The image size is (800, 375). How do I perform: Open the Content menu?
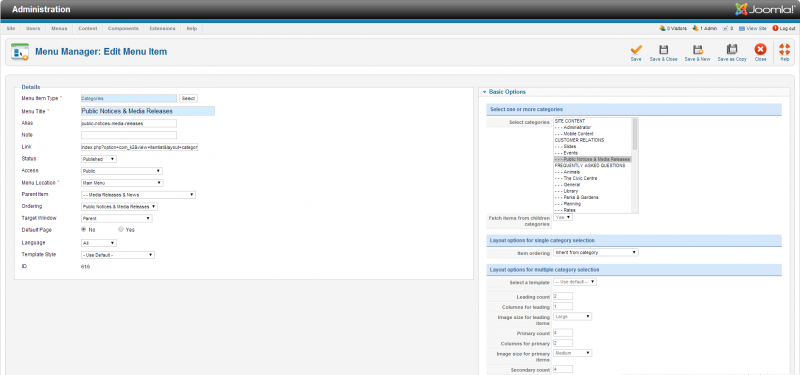click(x=88, y=29)
